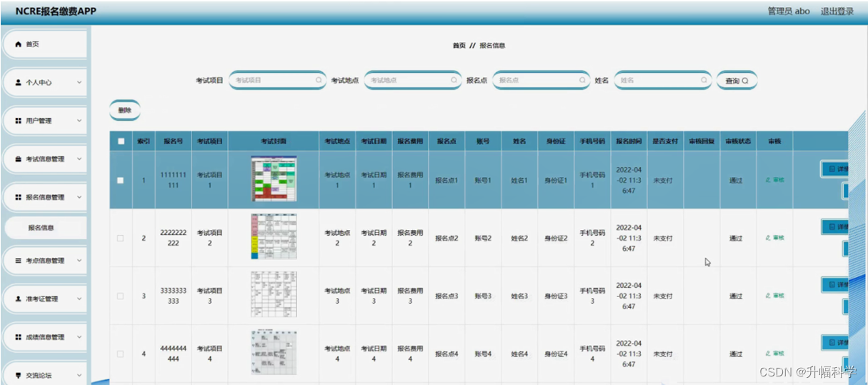Click the 审核 edit icon in row 3
The width and height of the screenshot is (868, 385).
point(768,296)
